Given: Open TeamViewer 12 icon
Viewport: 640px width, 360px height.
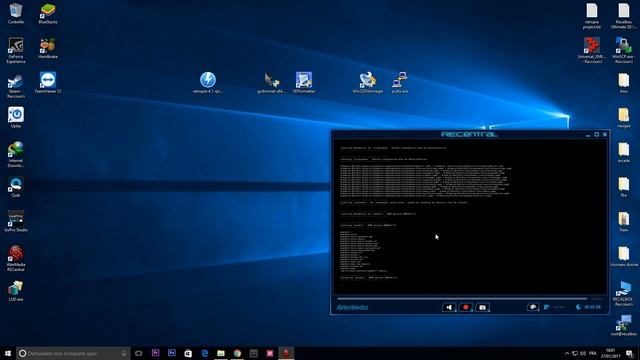Looking at the screenshot, I should tap(48, 82).
